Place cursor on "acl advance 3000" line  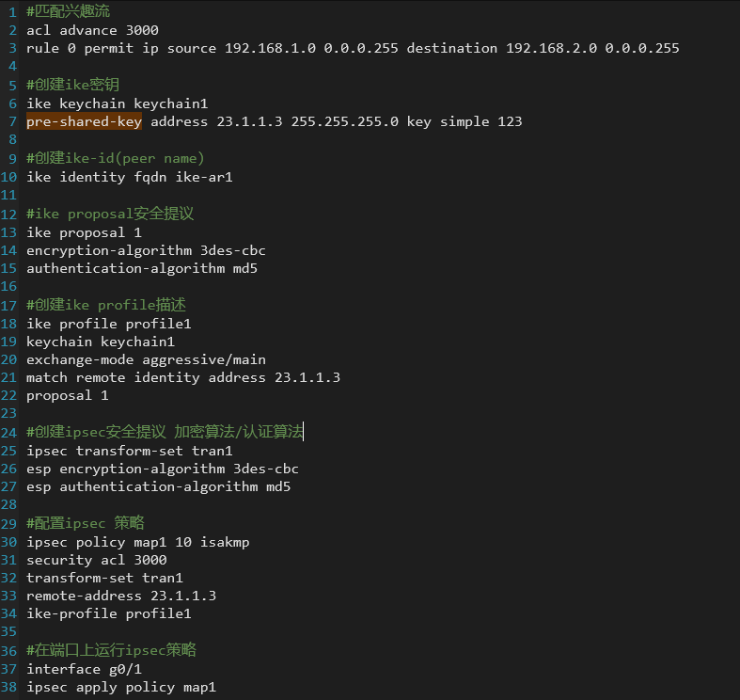[92, 30]
